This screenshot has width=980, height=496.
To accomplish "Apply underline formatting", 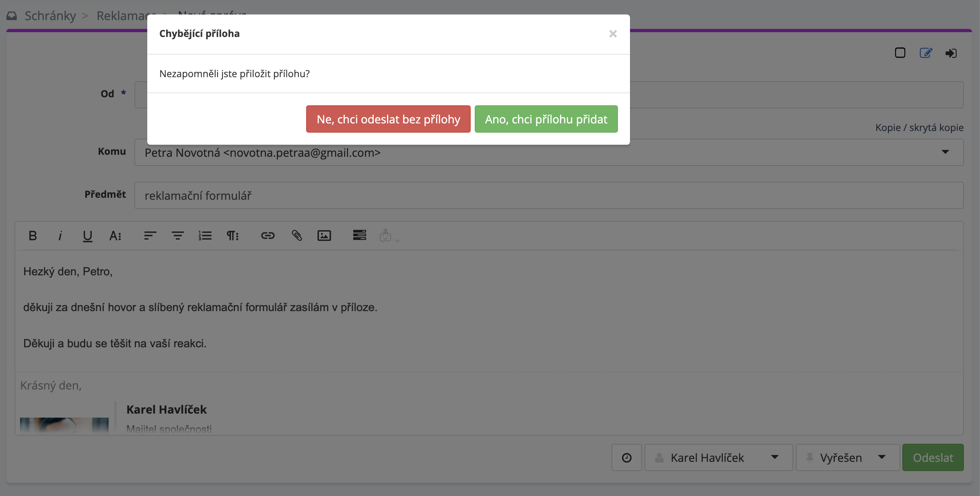I will tap(87, 236).
